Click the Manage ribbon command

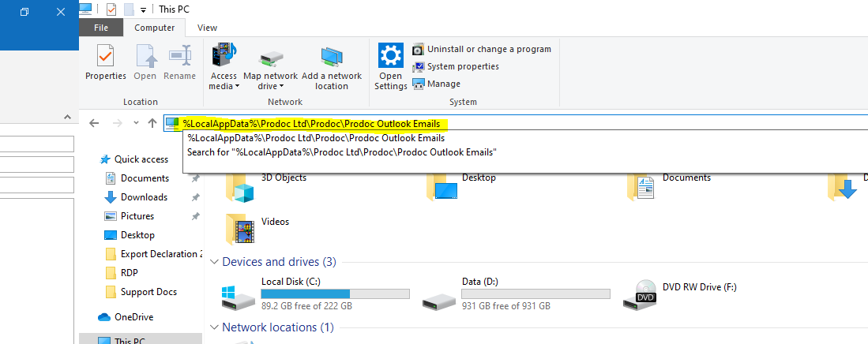[x=436, y=84]
